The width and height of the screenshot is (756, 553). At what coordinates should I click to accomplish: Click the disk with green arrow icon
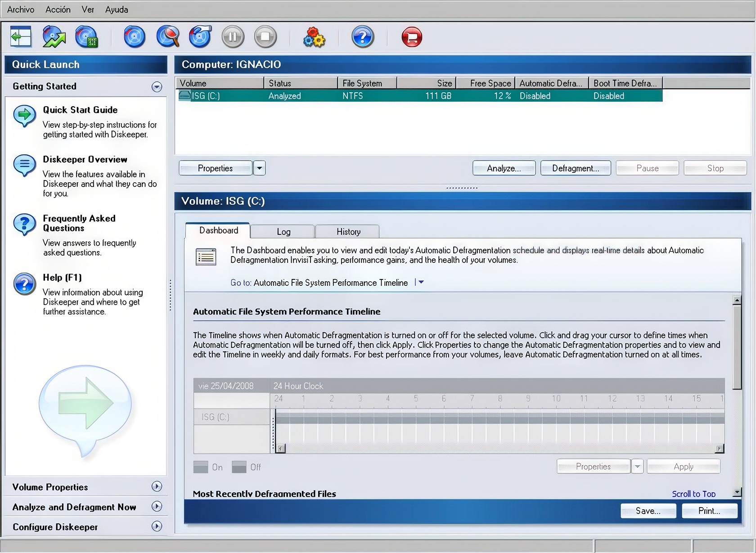click(54, 37)
